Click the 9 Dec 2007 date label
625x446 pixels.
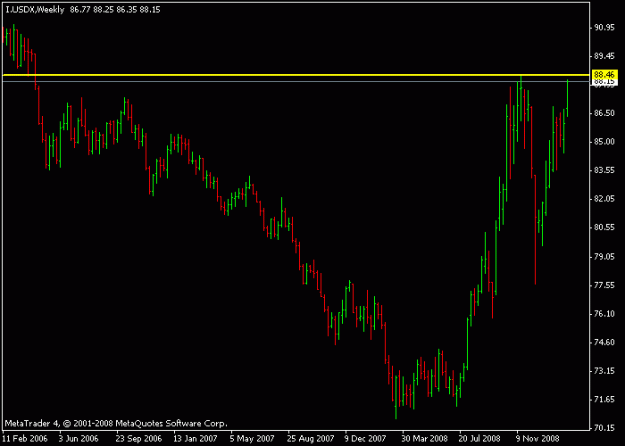pos(366,439)
